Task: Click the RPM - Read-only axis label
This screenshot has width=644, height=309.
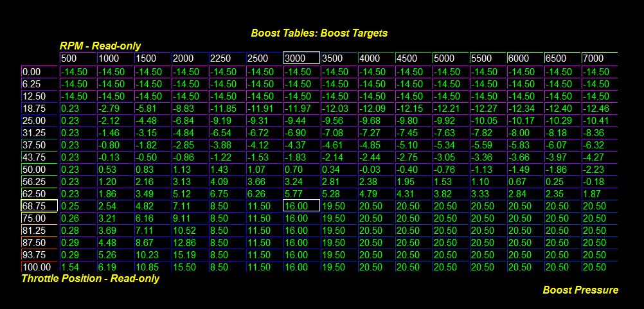Action: pos(100,46)
